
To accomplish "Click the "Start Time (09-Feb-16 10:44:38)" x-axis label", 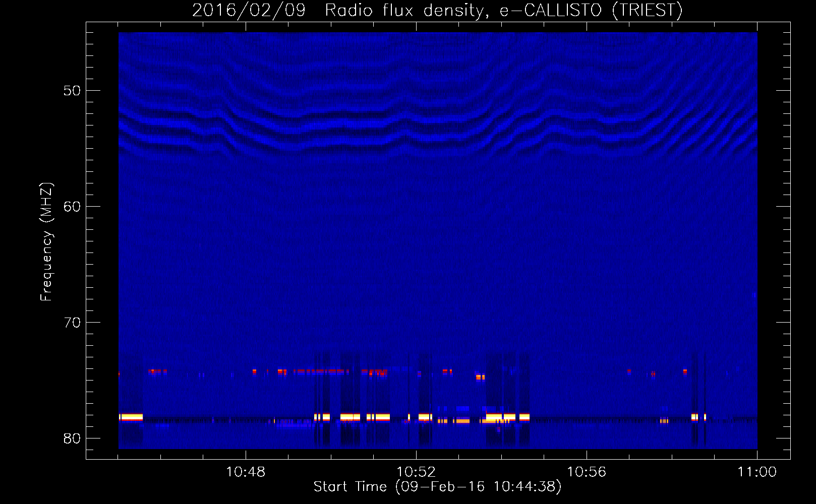I will point(438,487).
